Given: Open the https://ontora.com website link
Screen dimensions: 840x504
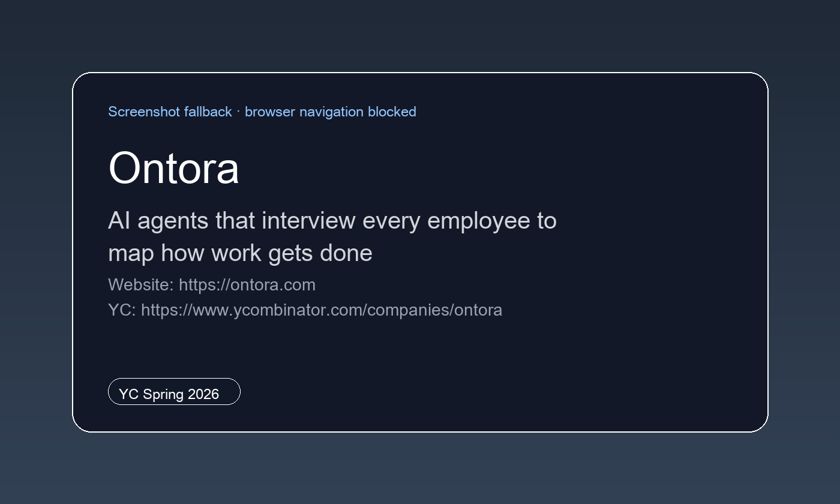Looking at the screenshot, I should [x=247, y=284].
